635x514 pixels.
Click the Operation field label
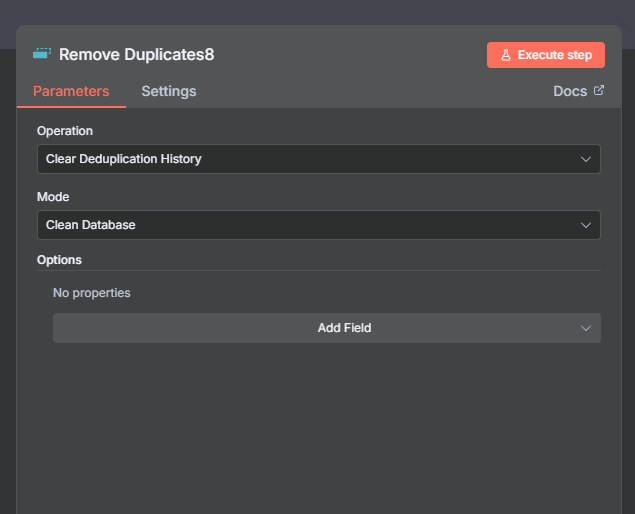point(65,131)
